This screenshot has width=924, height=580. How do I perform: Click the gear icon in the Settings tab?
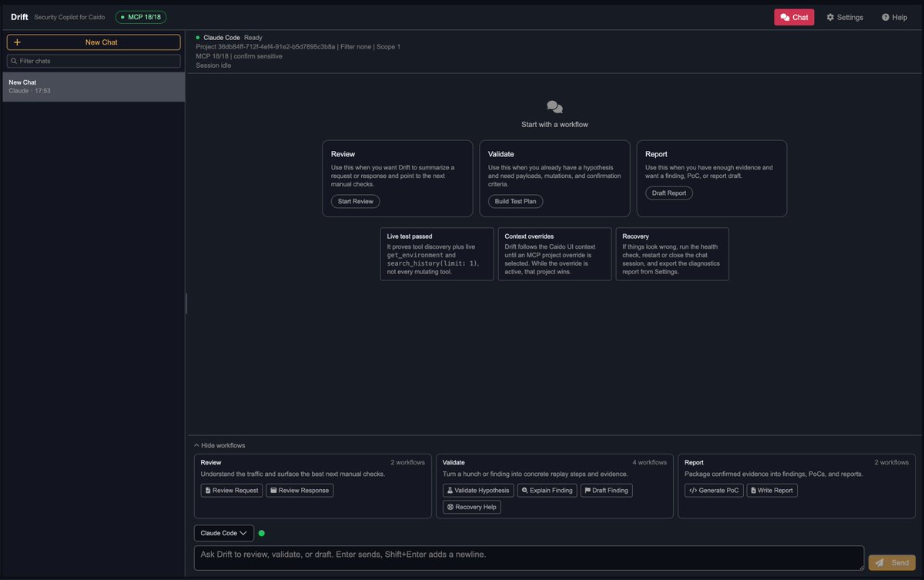(x=830, y=17)
